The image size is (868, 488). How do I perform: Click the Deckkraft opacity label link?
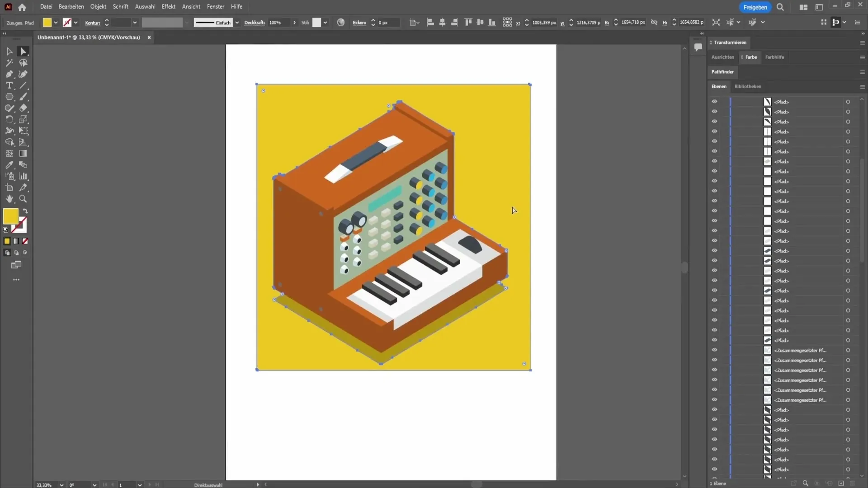[255, 23]
